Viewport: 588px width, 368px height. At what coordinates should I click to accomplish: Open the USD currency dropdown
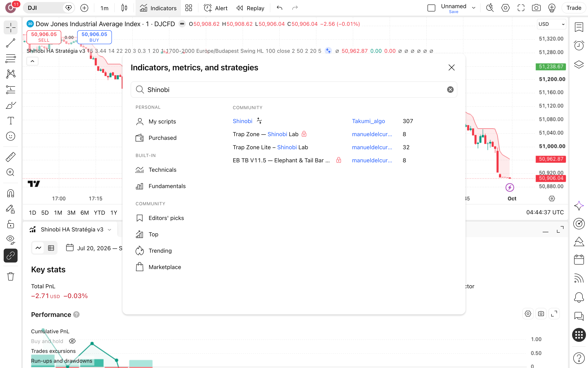(551, 24)
